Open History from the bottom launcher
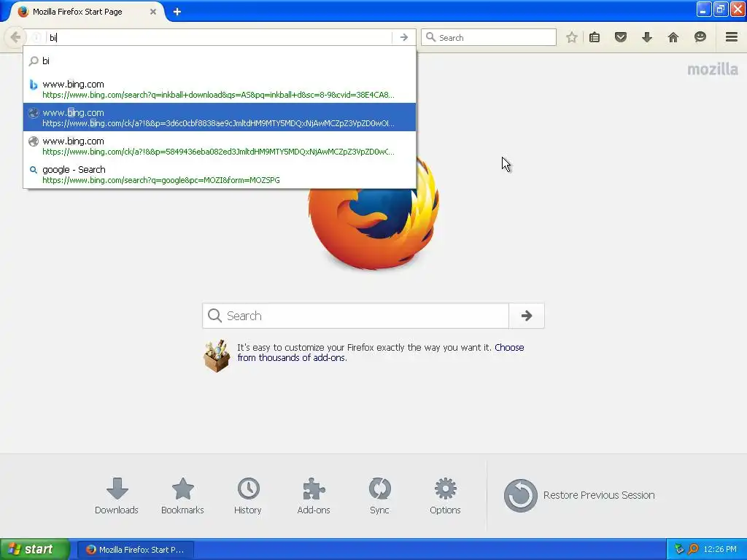Image resolution: width=747 pixels, height=560 pixels. click(x=248, y=496)
